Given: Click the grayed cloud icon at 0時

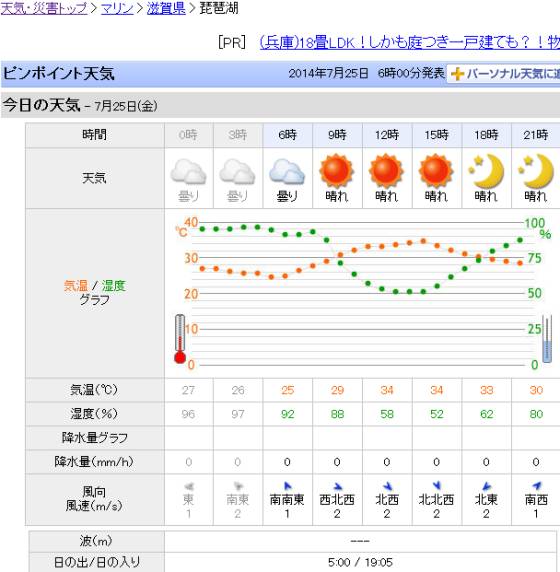Looking at the screenshot, I should [x=188, y=171].
